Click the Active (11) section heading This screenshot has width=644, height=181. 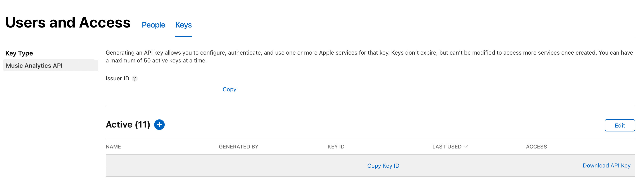click(128, 124)
